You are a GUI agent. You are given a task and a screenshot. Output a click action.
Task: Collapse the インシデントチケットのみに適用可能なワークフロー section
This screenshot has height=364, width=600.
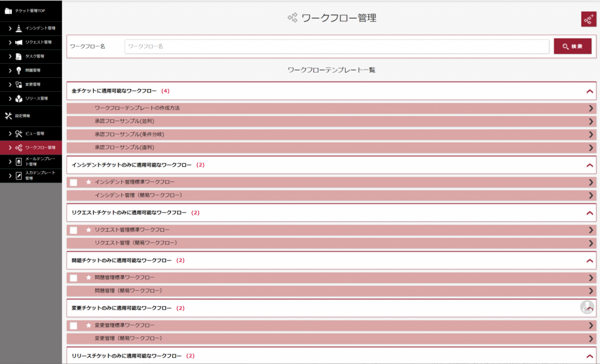click(x=590, y=166)
